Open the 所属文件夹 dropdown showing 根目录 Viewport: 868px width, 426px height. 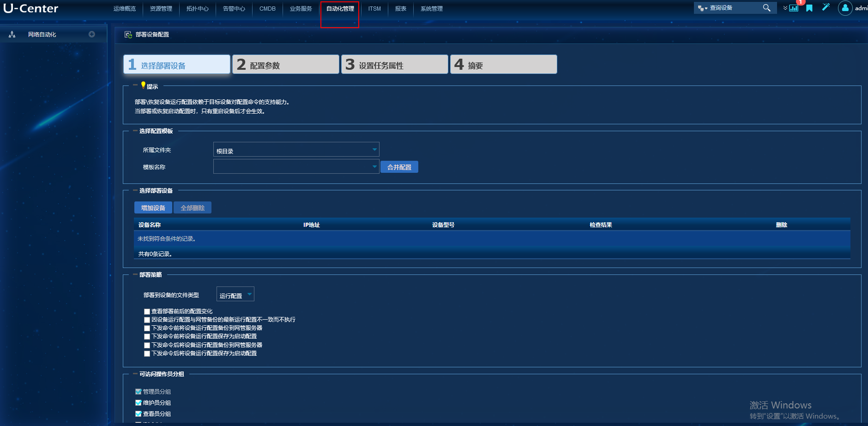(296, 149)
